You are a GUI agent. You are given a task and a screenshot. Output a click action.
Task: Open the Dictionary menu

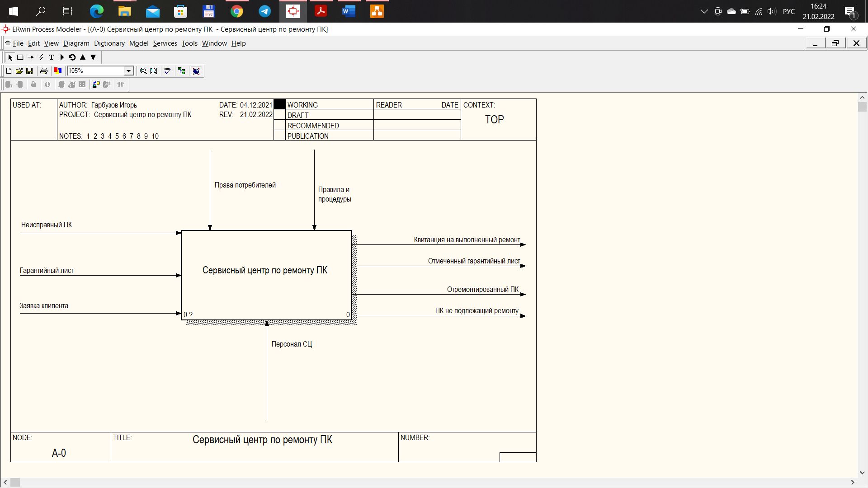109,43
